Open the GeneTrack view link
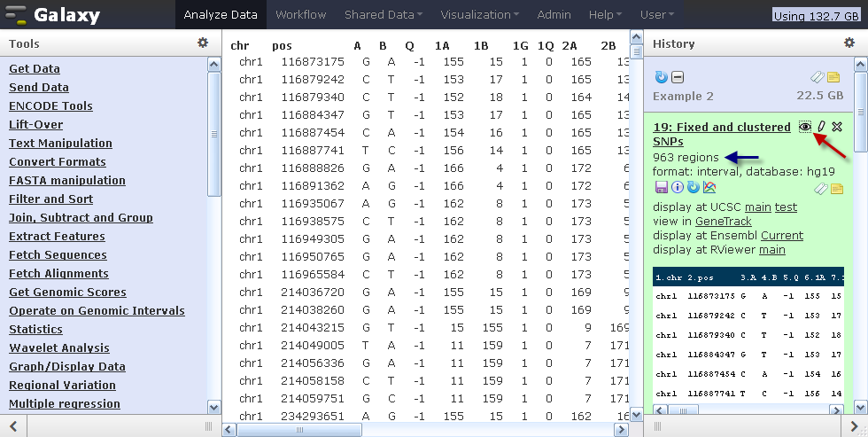This screenshot has height=437, width=868. [x=723, y=221]
